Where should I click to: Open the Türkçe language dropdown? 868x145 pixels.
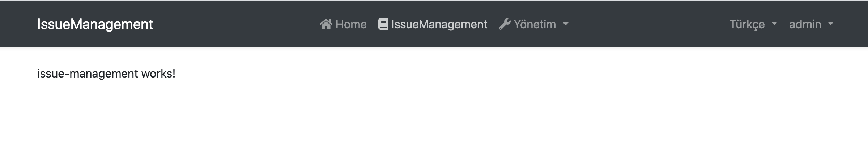(747, 24)
